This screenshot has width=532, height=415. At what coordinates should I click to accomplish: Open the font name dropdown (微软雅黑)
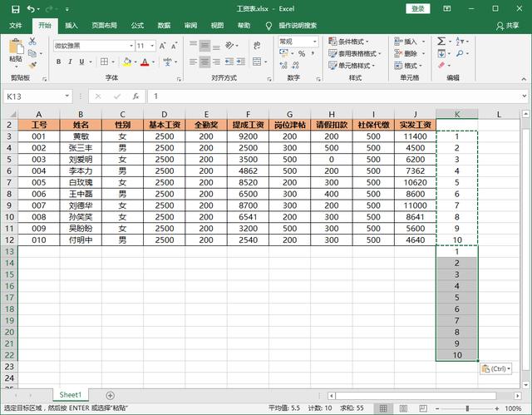tap(131, 46)
